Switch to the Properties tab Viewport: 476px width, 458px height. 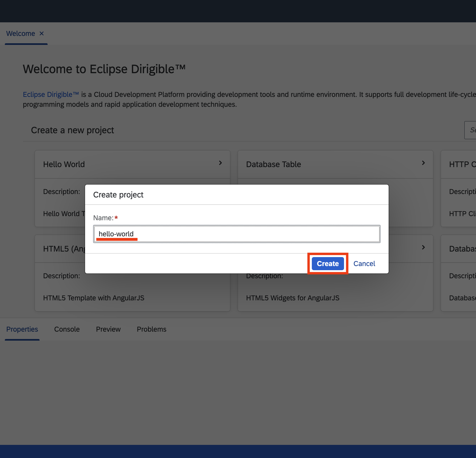[22, 329]
